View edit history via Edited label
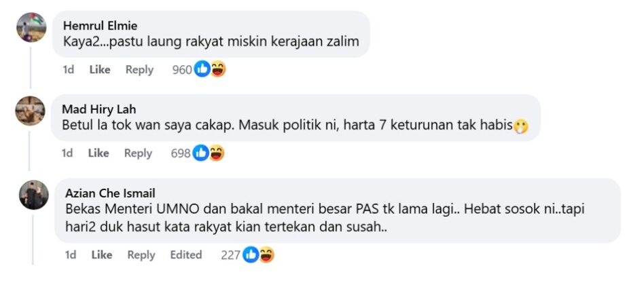Image resolution: width=644 pixels, height=283 pixels. click(186, 254)
